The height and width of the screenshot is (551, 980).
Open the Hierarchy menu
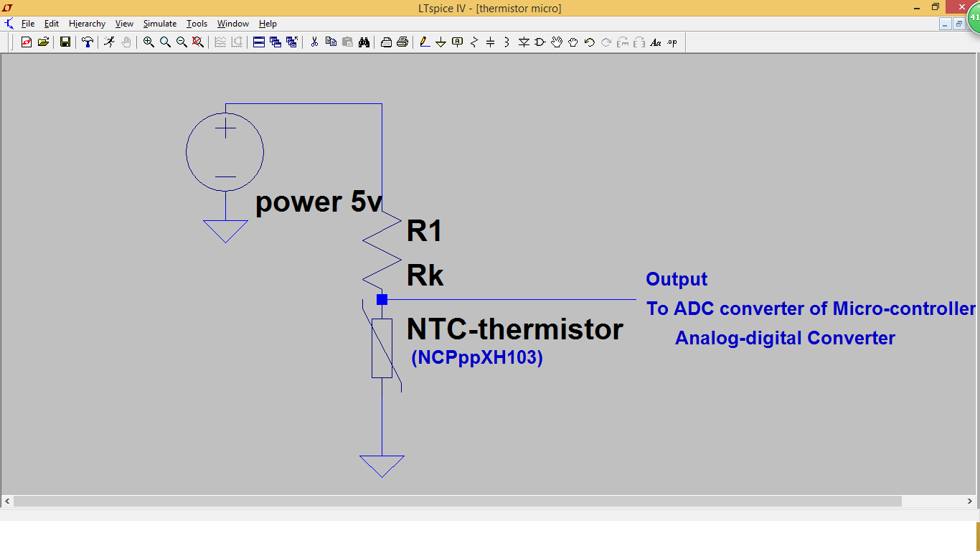coord(88,24)
